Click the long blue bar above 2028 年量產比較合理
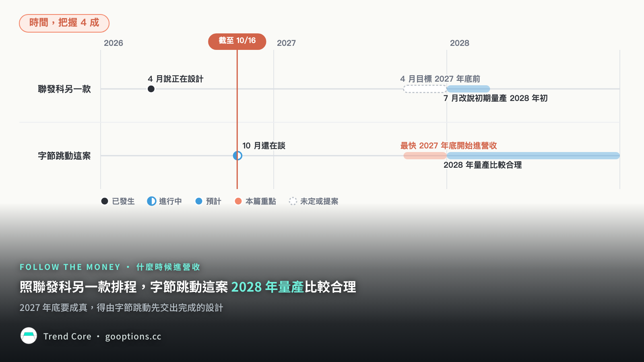The height and width of the screenshot is (362, 644). point(533,156)
